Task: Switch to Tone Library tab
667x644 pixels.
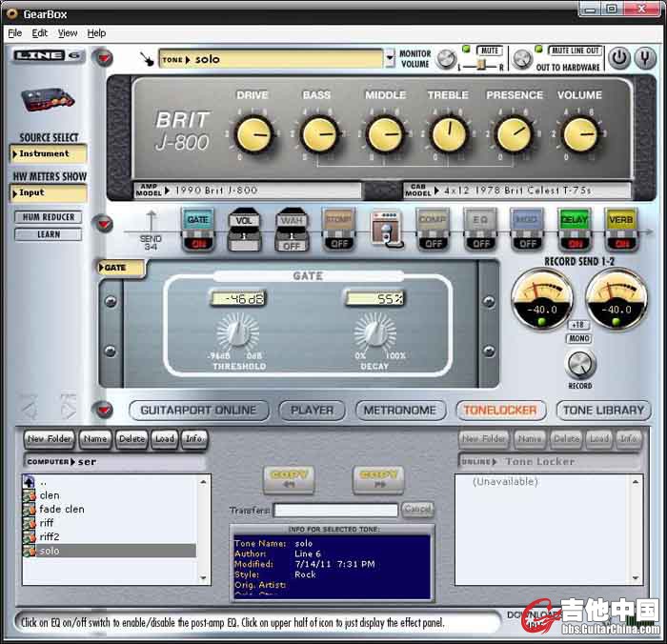Action: pos(603,411)
